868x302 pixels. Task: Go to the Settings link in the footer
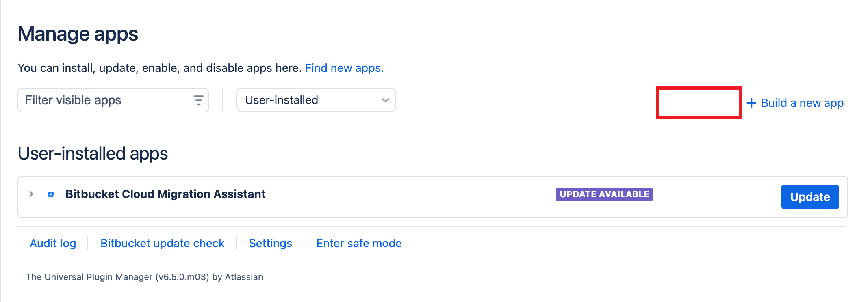pyautogui.click(x=270, y=244)
